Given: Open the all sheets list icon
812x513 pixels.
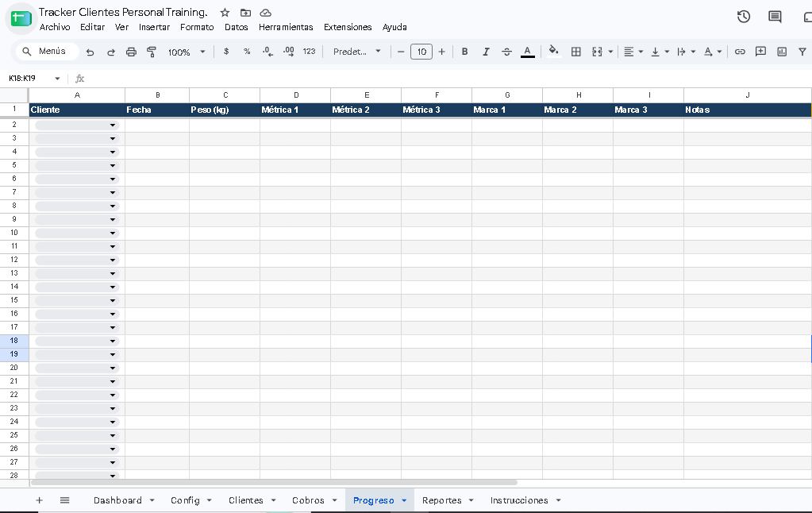Looking at the screenshot, I should [x=65, y=500].
